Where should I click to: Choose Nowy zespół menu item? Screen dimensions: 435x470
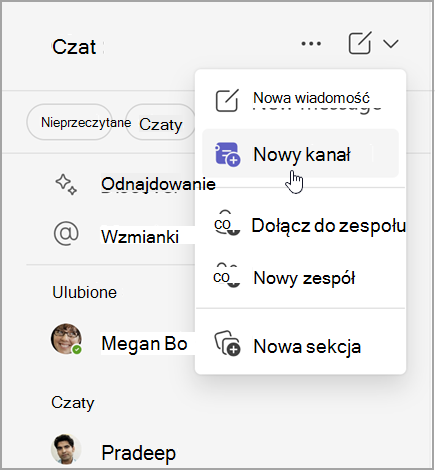301,278
